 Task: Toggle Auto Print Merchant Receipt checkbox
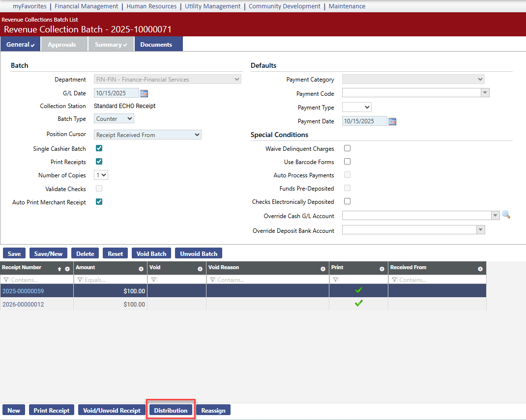click(99, 202)
